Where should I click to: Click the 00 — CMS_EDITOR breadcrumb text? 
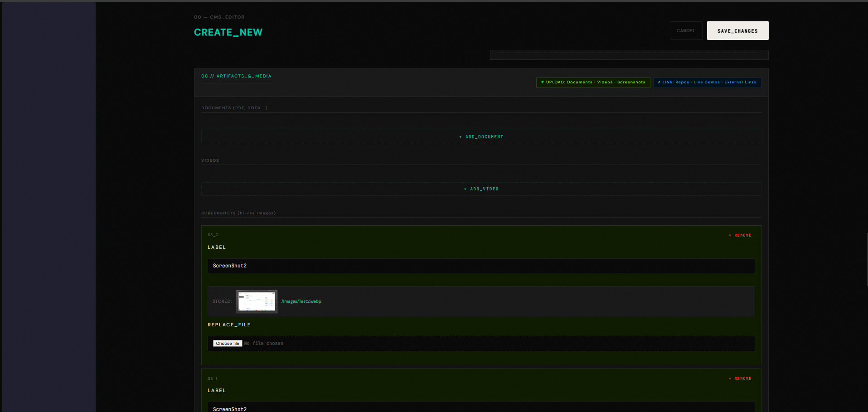pyautogui.click(x=219, y=17)
